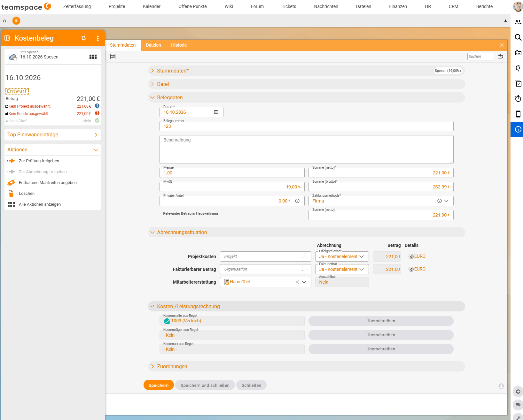Open the calendar picker for Datum
523x420 pixels.
[216, 112]
